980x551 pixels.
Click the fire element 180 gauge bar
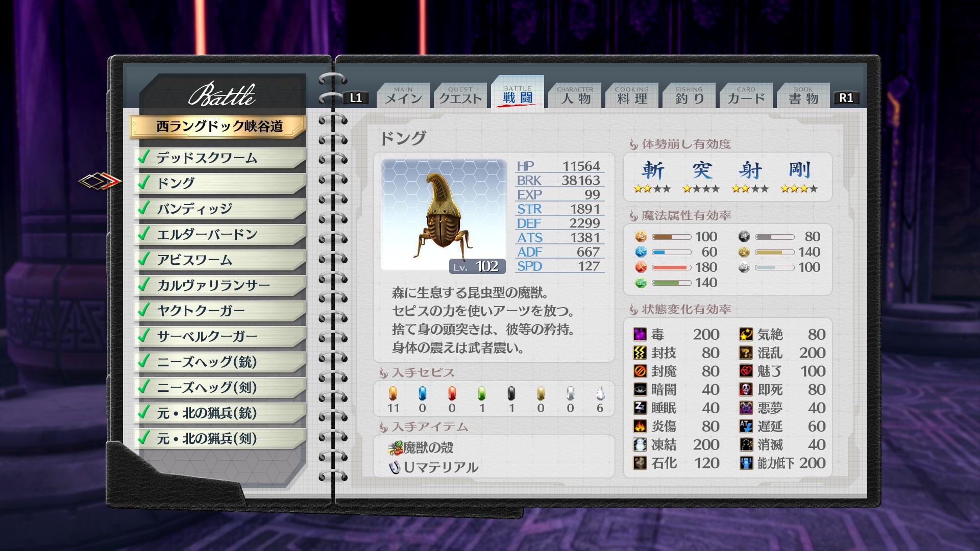tap(672, 267)
